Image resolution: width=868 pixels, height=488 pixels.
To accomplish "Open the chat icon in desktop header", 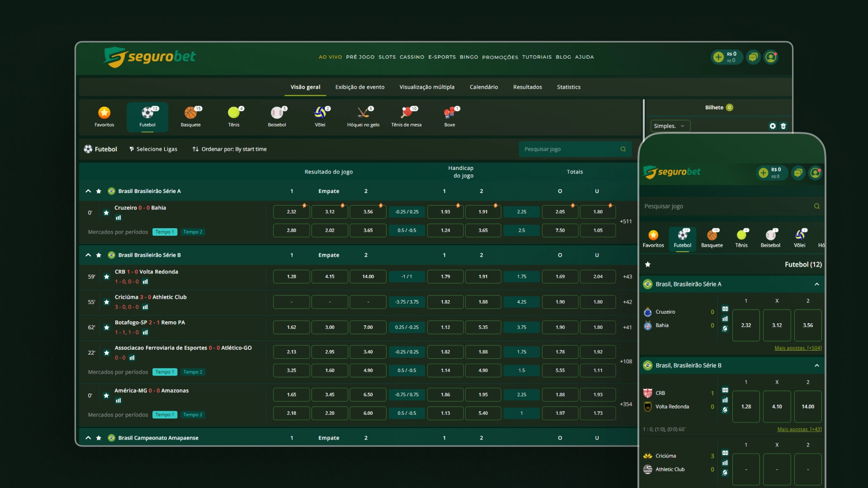I will click(x=753, y=57).
